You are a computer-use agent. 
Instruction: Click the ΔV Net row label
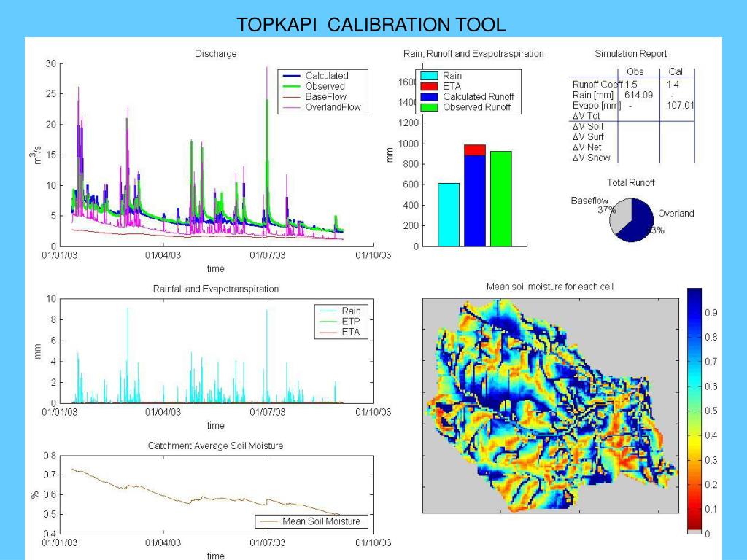(x=587, y=147)
